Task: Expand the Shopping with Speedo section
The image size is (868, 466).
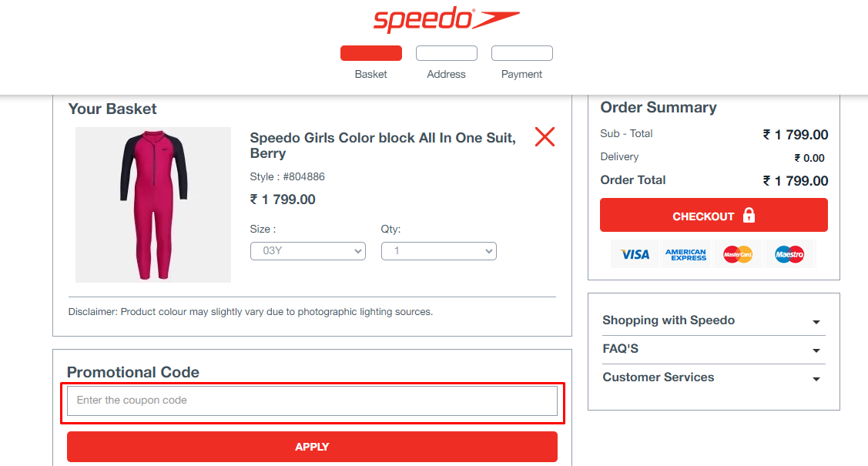Action: point(713,320)
